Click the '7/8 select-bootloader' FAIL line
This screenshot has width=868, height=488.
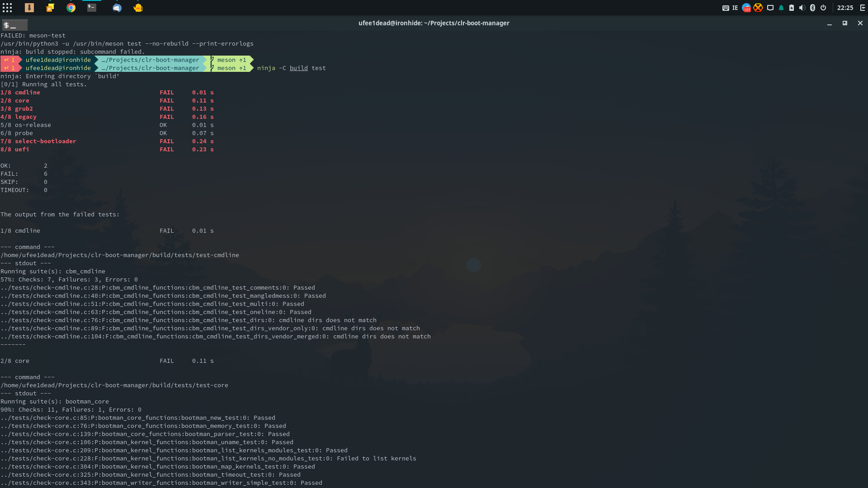107,141
